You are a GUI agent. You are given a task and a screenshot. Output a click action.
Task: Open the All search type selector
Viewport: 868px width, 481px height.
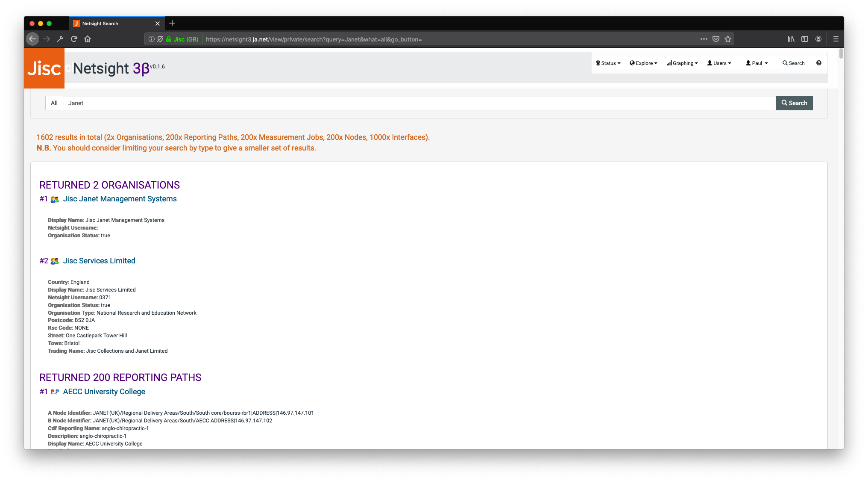(x=54, y=103)
